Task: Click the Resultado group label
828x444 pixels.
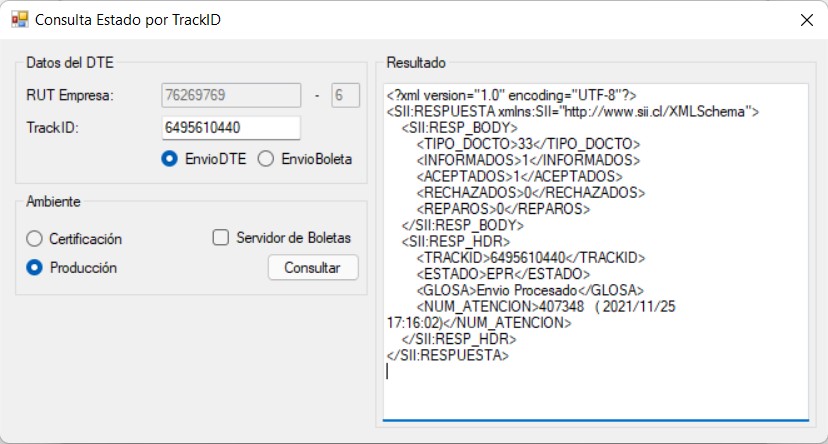Action: (416, 63)
